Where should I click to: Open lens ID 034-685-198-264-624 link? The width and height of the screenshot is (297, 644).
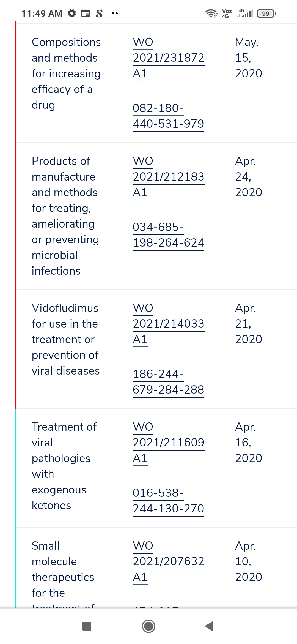pos(168,235)
